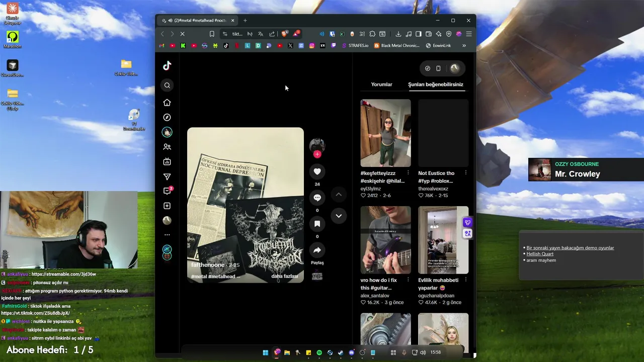Click translate icon in address bar
Screen dimensions: 644x362
tap(261, 34)
